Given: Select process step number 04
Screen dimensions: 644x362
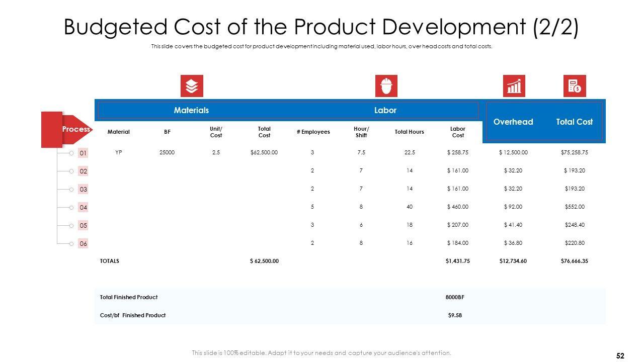Looking at the screenshot, I should (83, 207).
